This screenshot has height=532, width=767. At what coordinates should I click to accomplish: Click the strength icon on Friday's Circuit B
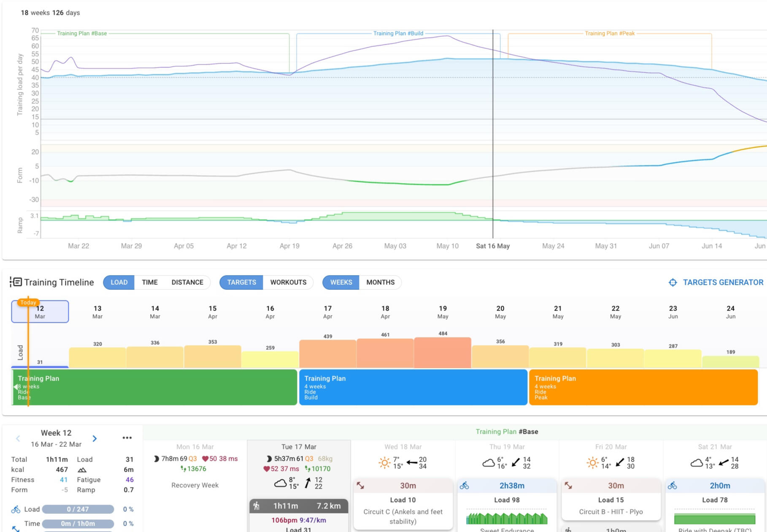(x=568, y=486)
